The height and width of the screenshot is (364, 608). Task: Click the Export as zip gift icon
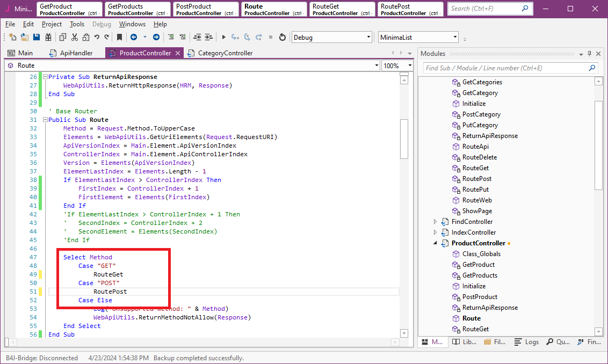pyautogui.click(x=48, y=37)
